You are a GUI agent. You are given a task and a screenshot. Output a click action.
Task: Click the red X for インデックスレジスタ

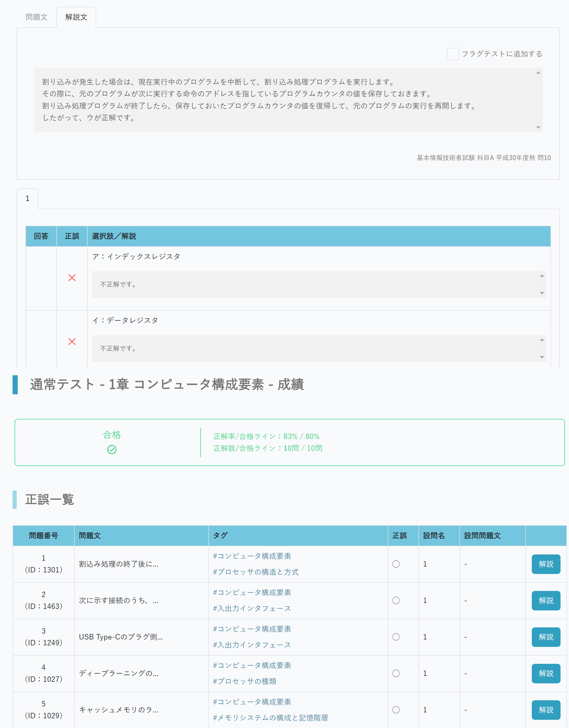click(72, 278)
